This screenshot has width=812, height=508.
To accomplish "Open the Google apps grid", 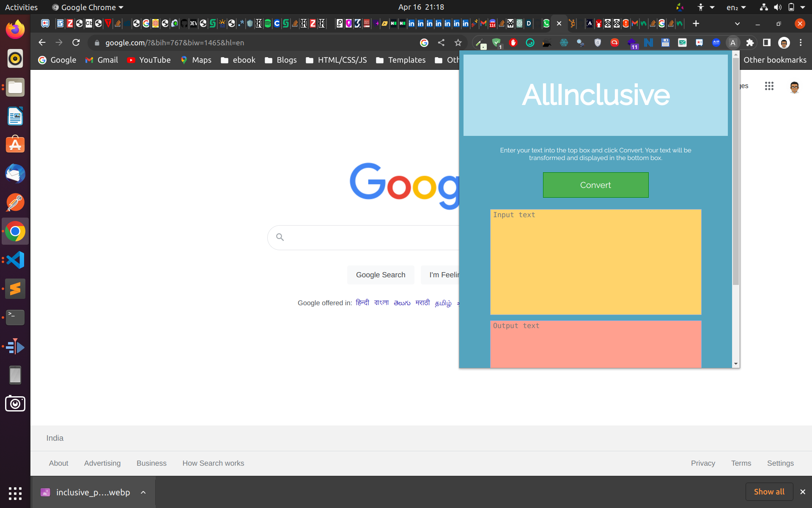I will point(769,86).
